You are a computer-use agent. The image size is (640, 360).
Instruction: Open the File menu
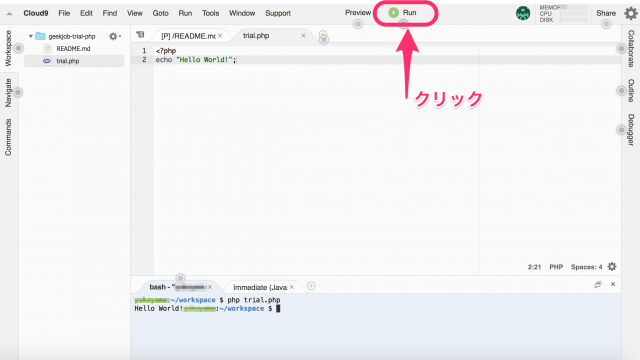pyautogui.click(x=64, y=13)
